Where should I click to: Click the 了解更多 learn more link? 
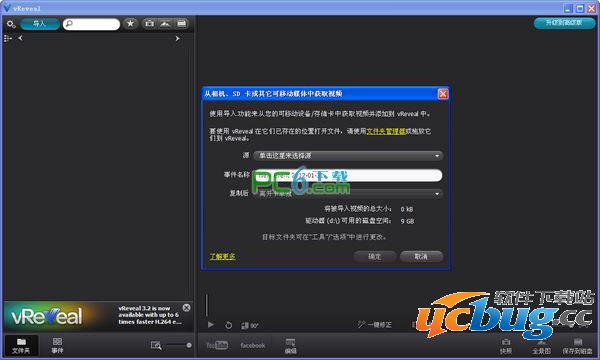[222, 256]
